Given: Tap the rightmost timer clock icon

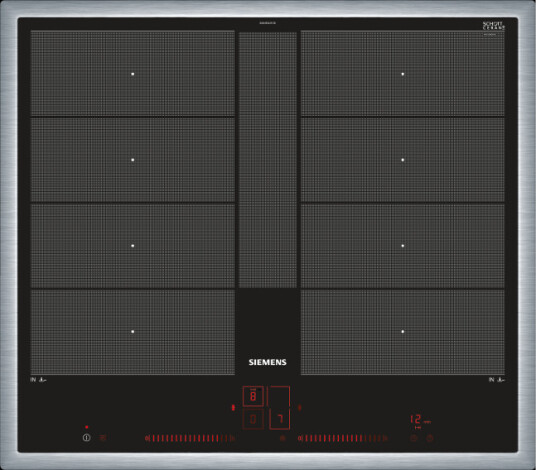Looking at the screenshot, I should click(x=430, y=438).
